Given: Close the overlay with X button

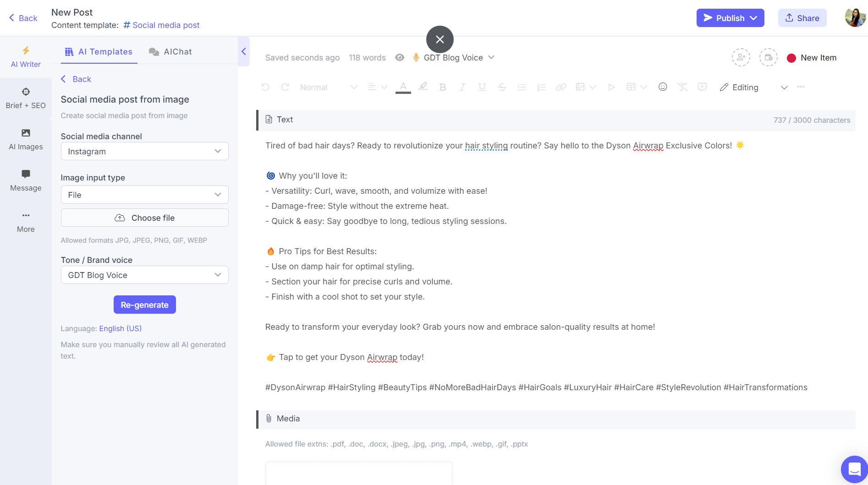Looking at the screenshot, I should tap(440, 39).
